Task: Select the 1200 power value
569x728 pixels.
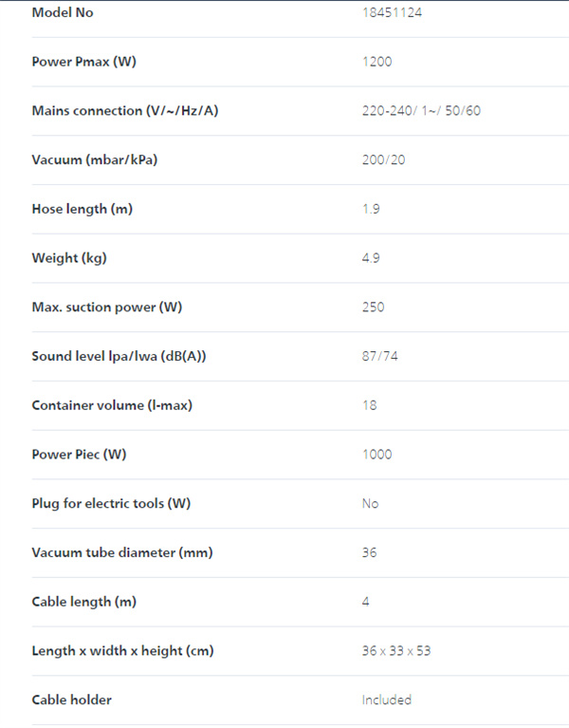Action: (x=377, y=62)
